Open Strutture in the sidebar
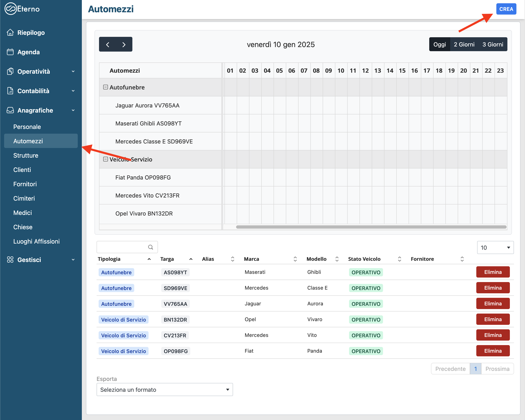The height and width of the screenshot is (420, 525). [26, 155]
